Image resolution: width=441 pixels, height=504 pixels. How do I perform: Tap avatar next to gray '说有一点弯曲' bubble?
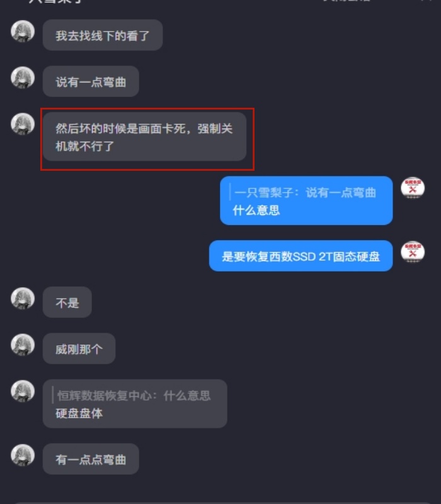pos(23,77)
